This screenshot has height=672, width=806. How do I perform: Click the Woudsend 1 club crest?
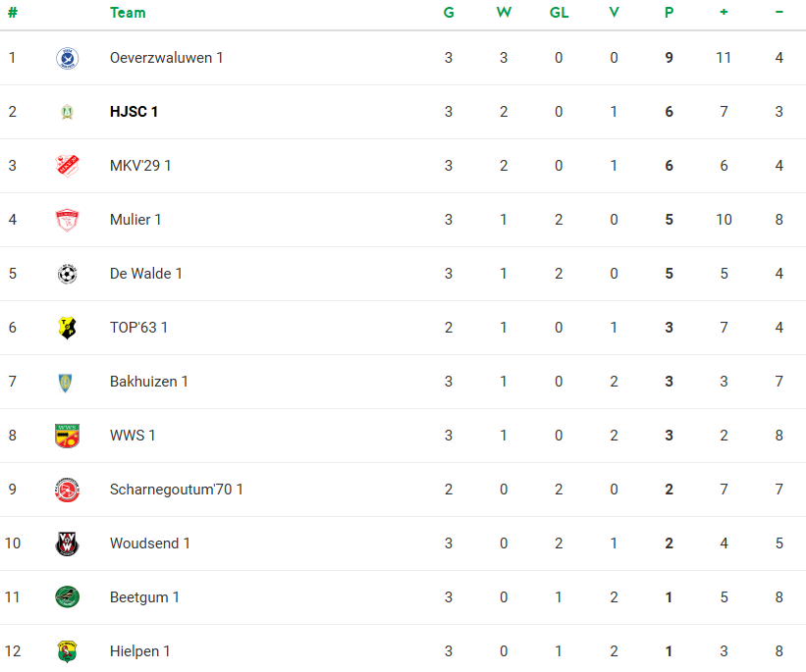[x=67, y=543]
